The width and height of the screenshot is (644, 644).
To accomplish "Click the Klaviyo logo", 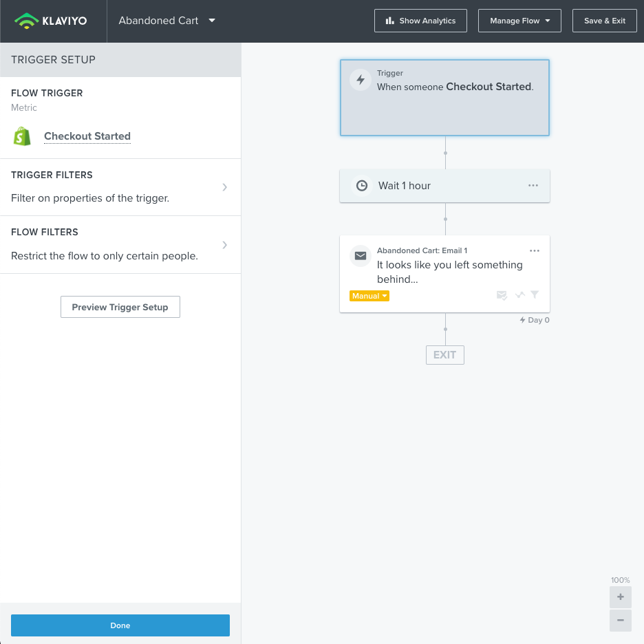I will click(52, 21).
